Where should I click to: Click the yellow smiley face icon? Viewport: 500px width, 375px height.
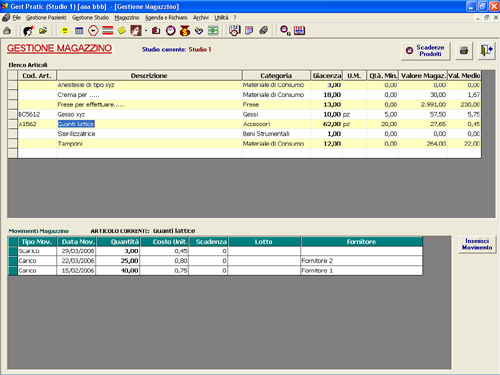pyautogui.click(x=65, y=31)
